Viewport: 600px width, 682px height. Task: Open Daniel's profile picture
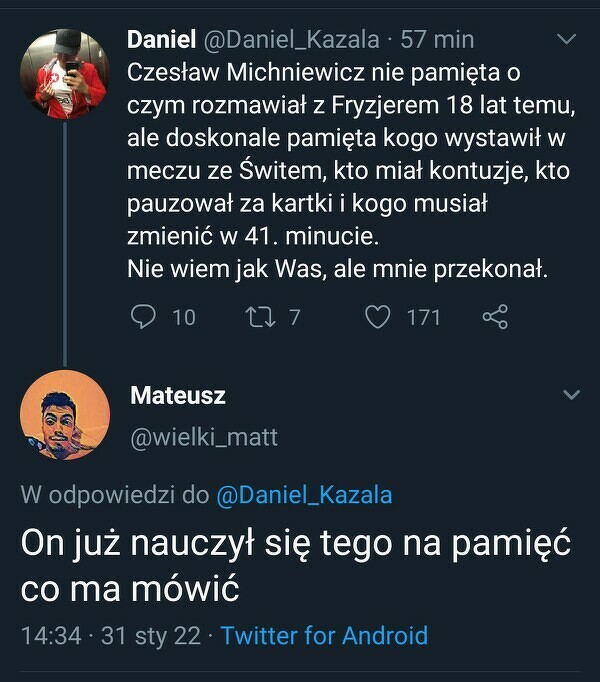(64, 75)
